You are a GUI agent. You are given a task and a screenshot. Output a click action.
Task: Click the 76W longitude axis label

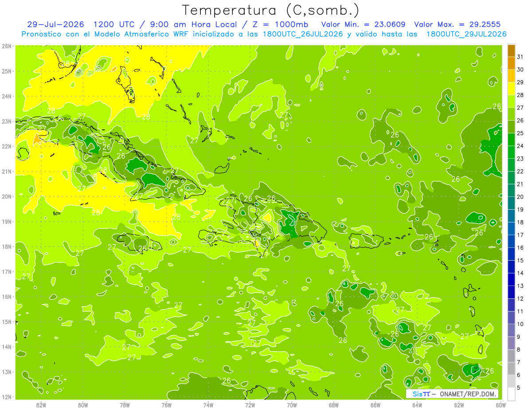(x=166, y=405)
